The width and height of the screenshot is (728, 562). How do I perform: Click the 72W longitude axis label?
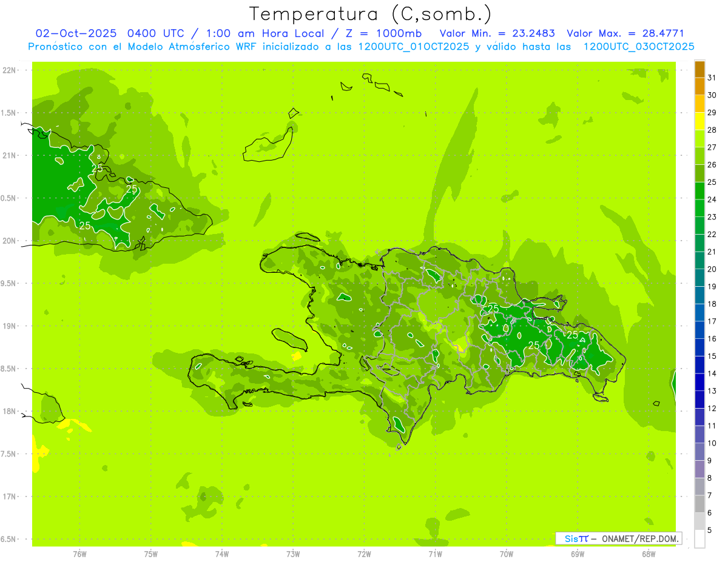click(364, 554)
